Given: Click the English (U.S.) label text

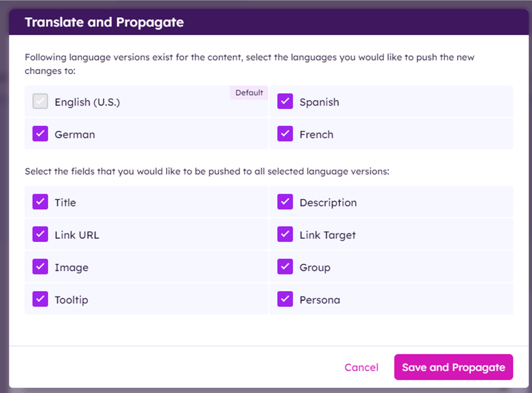Looking at the screenshot, I should pos(87,102).
